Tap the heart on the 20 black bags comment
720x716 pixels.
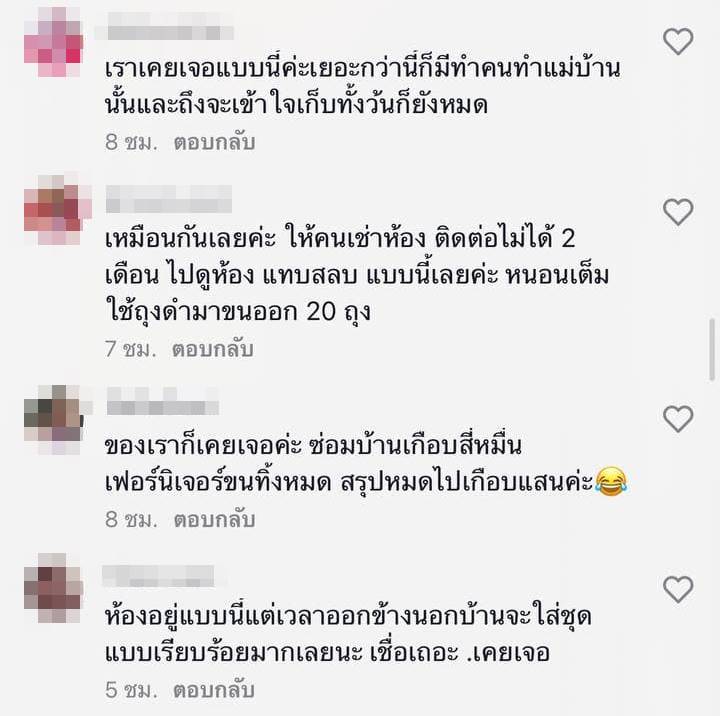pos(678,212)
